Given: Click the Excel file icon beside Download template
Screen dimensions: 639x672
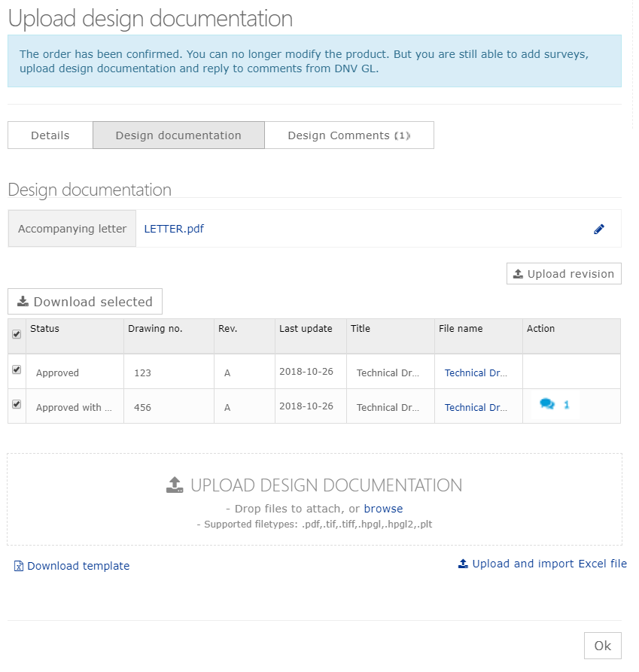Looking at the screenshot, I should point(19,565).
